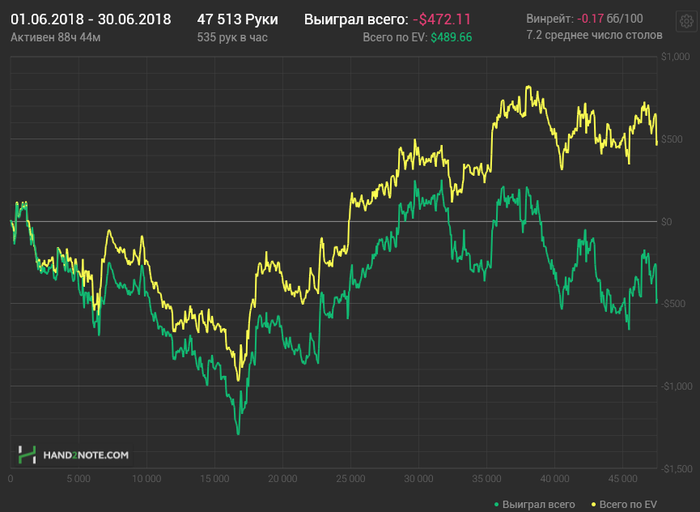Click the yellow 'Всего по EV' legend dot
The height and width of the screenshot is (512, 700).
(x=593, y=505)
